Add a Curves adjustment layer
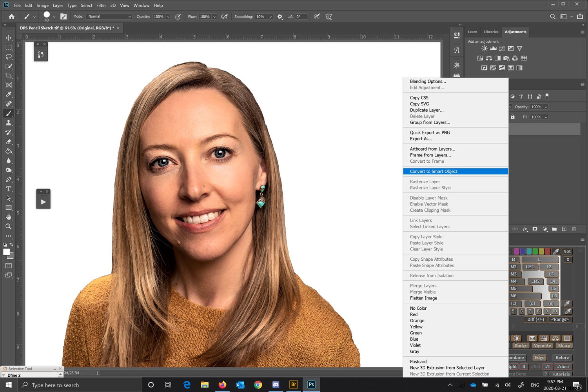This screenshot has height=392, width=588. tap(502, 48)
